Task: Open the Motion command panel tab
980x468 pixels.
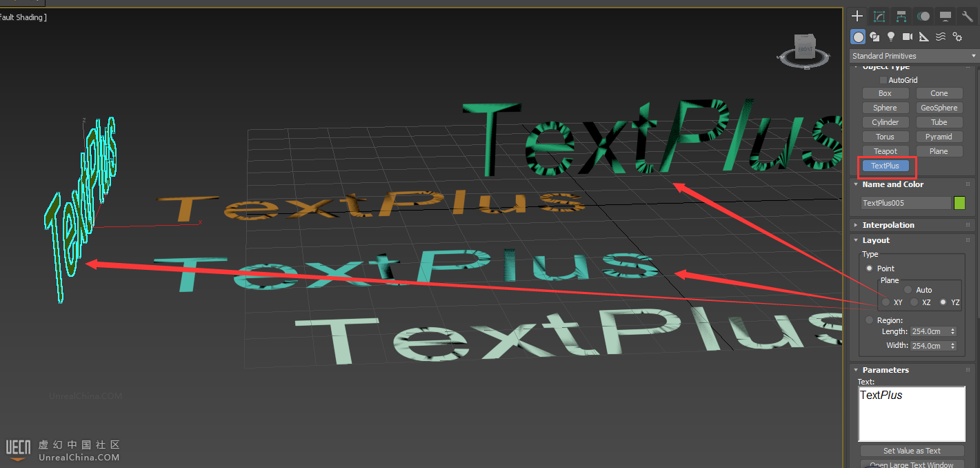Action: pos(923,16)
